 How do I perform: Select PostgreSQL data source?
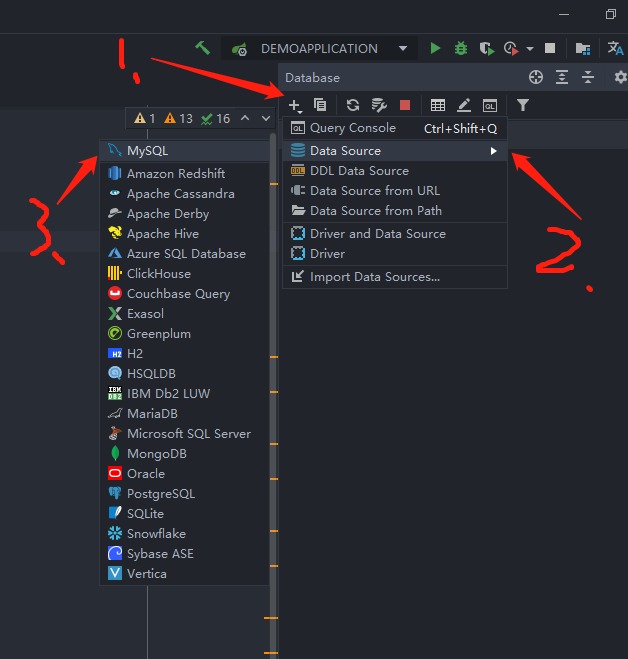pyautogui.click(x=185, y=494)
